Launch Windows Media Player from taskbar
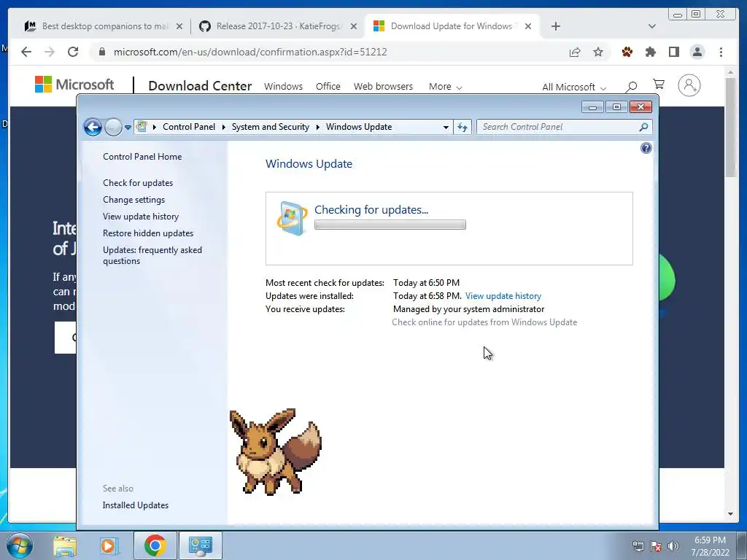 click(109, 545)
